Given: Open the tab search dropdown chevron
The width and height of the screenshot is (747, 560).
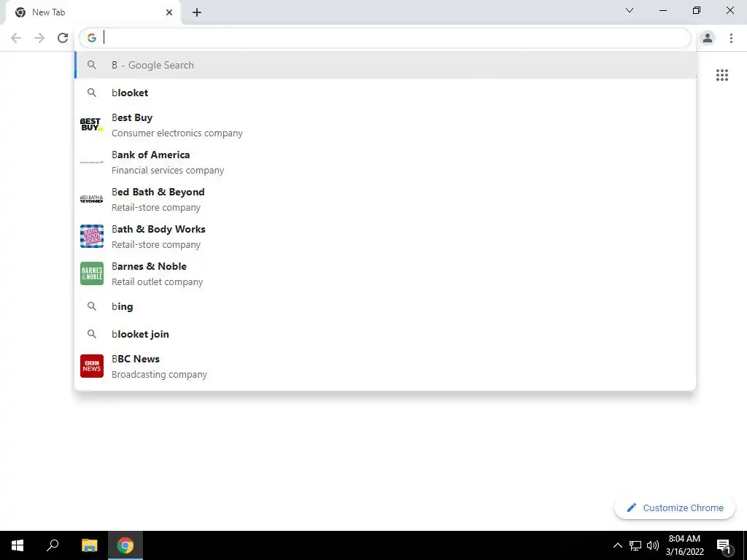Looking at the screenshot, I should [x=630, y=10].
